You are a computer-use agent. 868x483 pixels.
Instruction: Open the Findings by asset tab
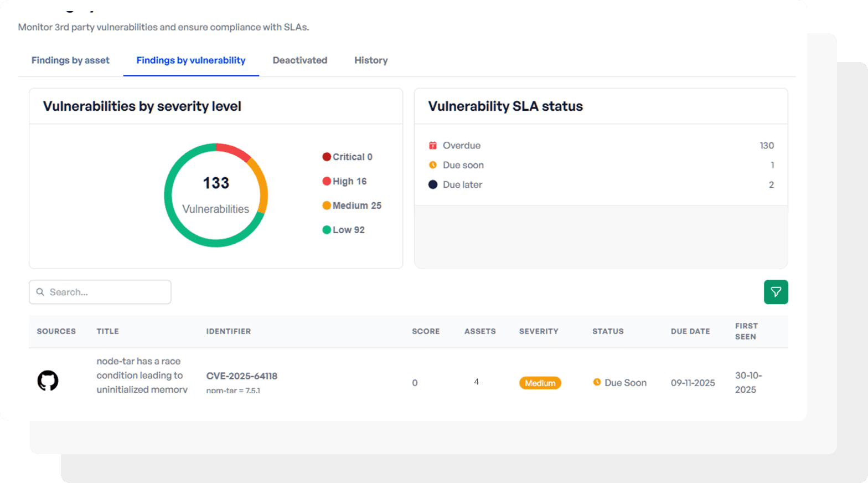click(70, 60)
